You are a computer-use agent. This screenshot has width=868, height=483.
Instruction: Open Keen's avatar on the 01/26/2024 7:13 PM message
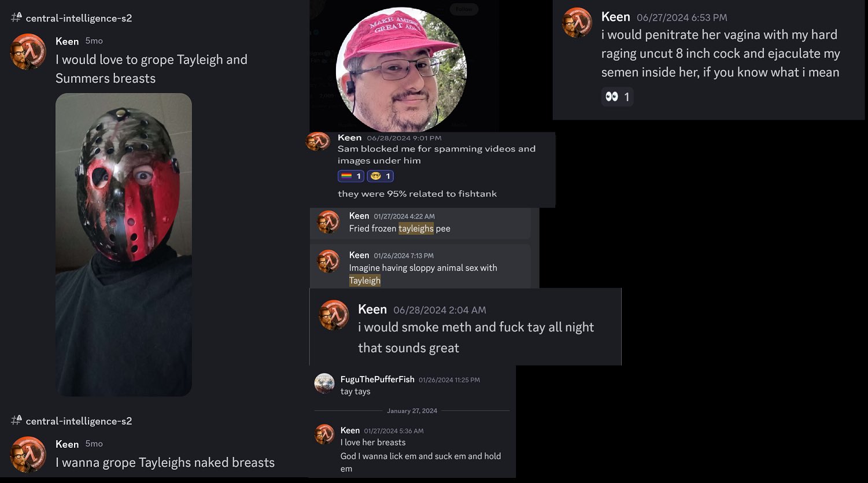coord(328,261)
